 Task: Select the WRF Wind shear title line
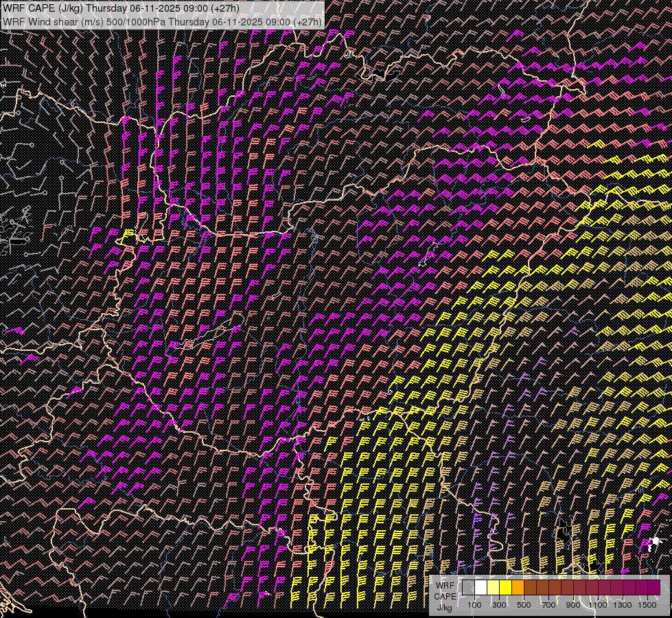click(162, 22)
